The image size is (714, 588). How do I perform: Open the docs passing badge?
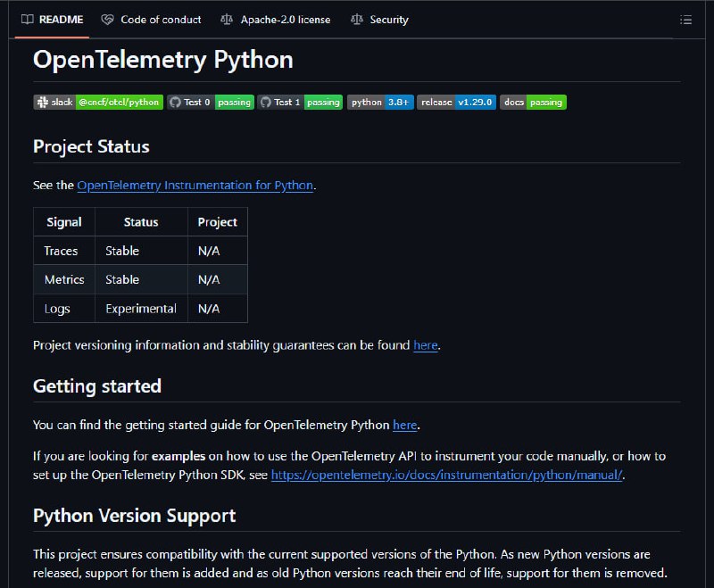533,103
